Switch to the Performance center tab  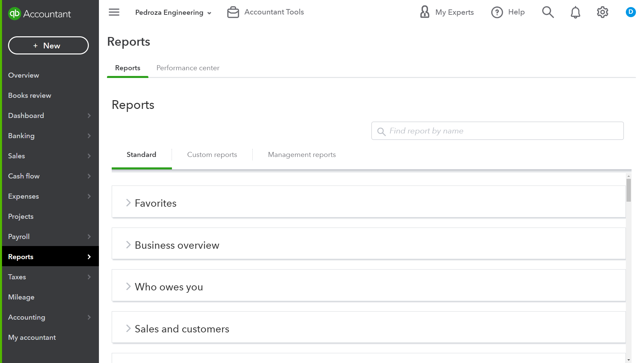[187, 68]
